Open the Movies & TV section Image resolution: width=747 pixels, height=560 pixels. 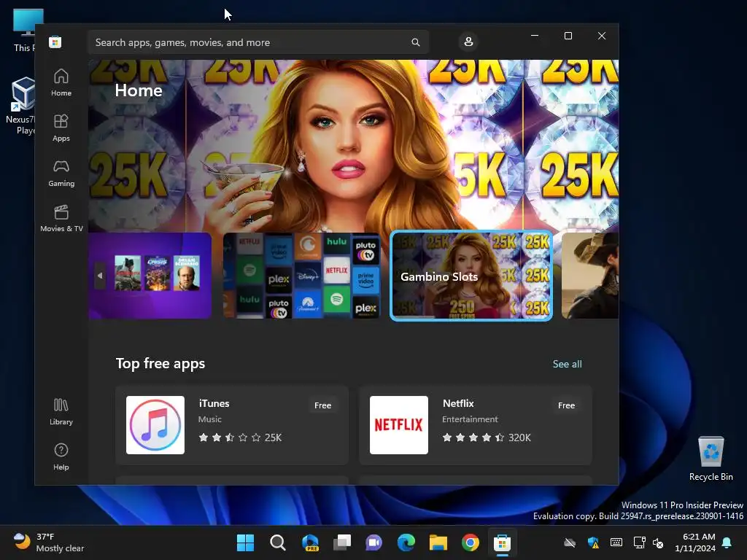click(x=61, y=219)
